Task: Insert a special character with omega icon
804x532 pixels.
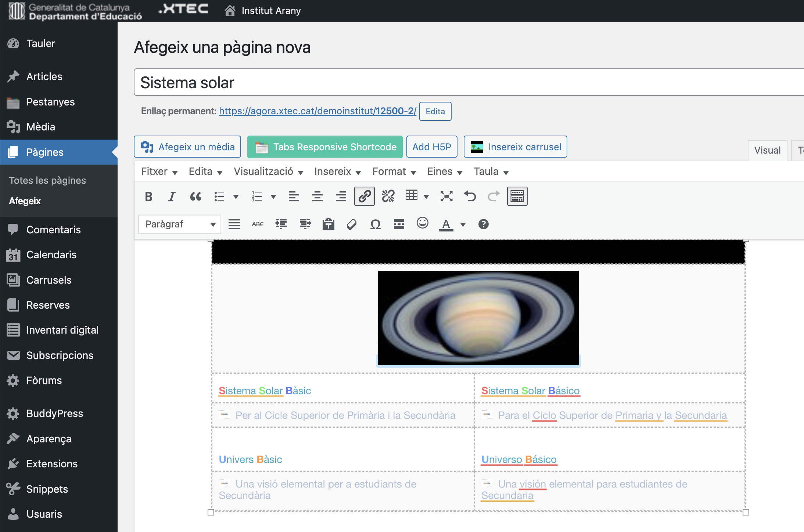Action: [375, 224]
